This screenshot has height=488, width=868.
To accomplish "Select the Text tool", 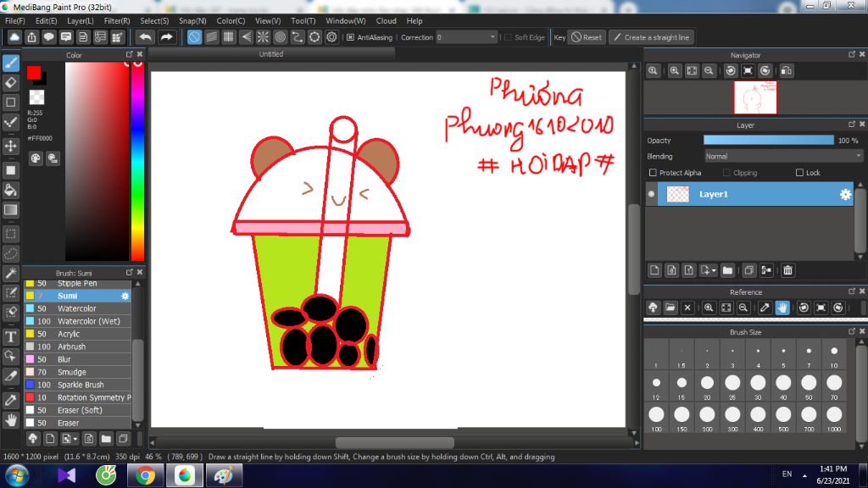I will (x=10, y=336).
